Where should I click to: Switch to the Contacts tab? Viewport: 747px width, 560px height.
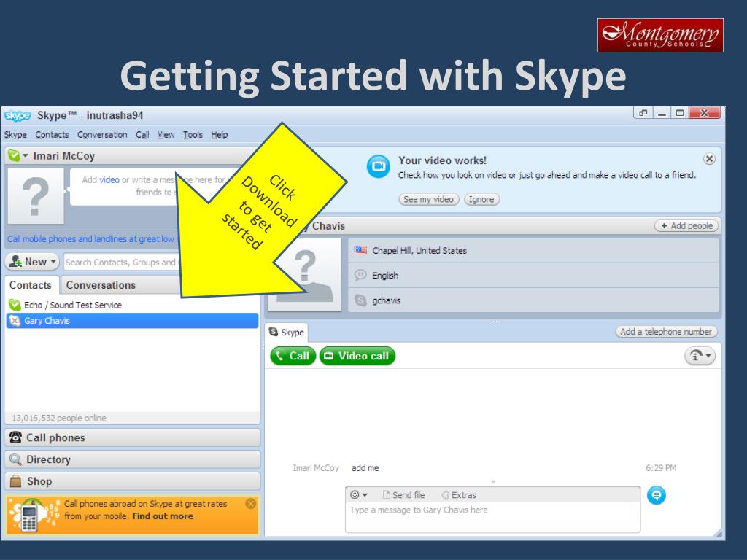coord(31,285)
